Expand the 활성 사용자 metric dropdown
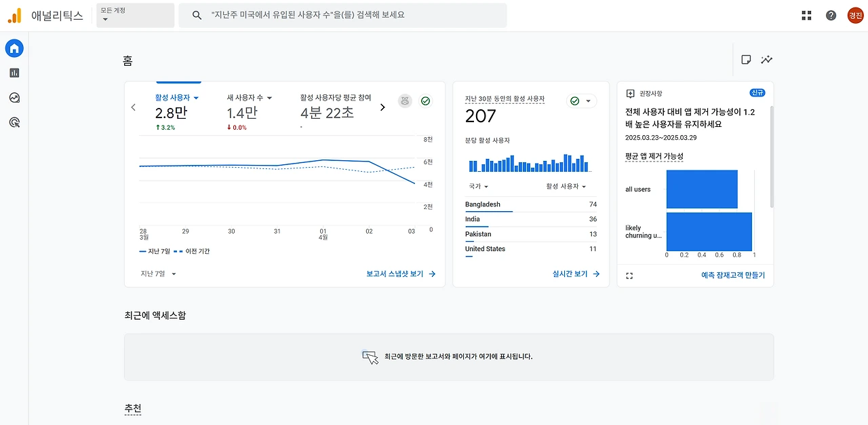This screenshot has height=425, width=868. coord(176,98)
